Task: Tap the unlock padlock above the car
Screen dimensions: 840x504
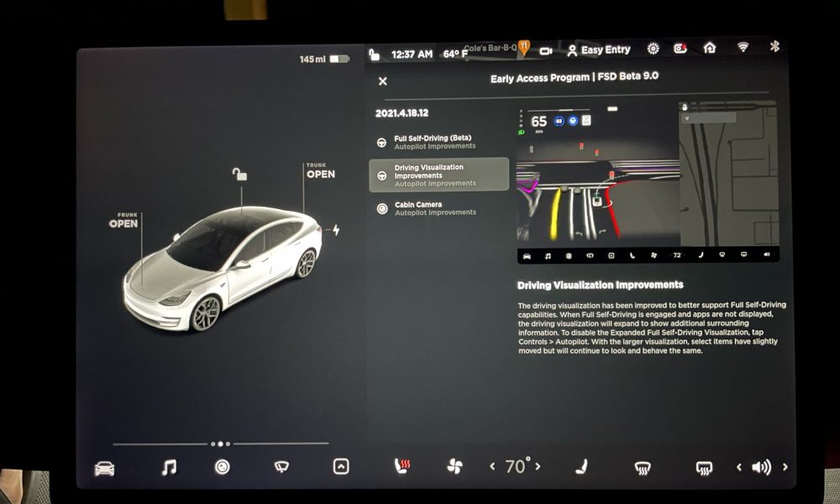Action: (x=239, y=174)
